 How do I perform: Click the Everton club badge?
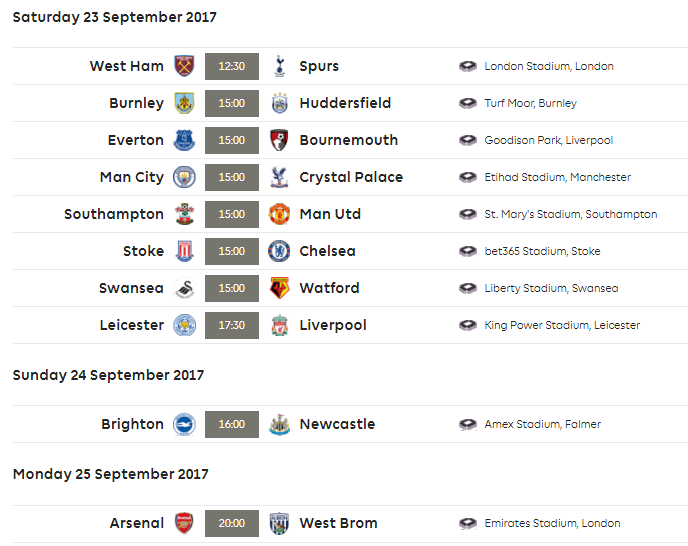(x=184, y=140)
